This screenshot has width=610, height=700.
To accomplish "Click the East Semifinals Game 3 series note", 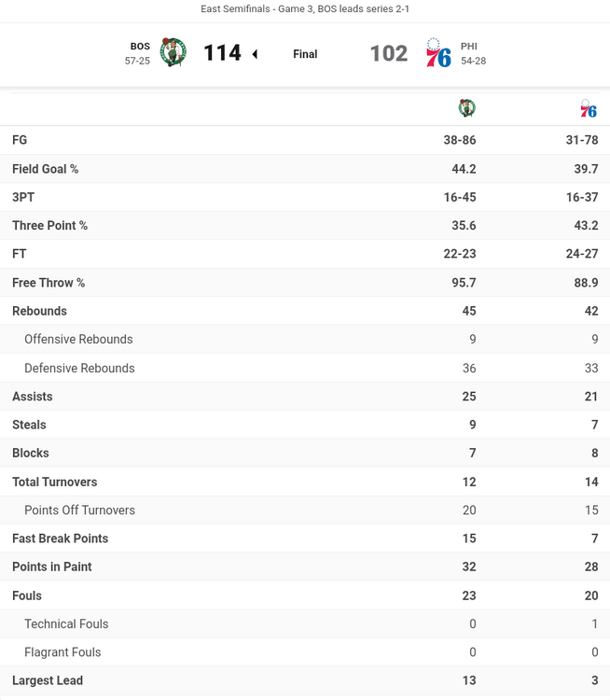I will (305, 9).
